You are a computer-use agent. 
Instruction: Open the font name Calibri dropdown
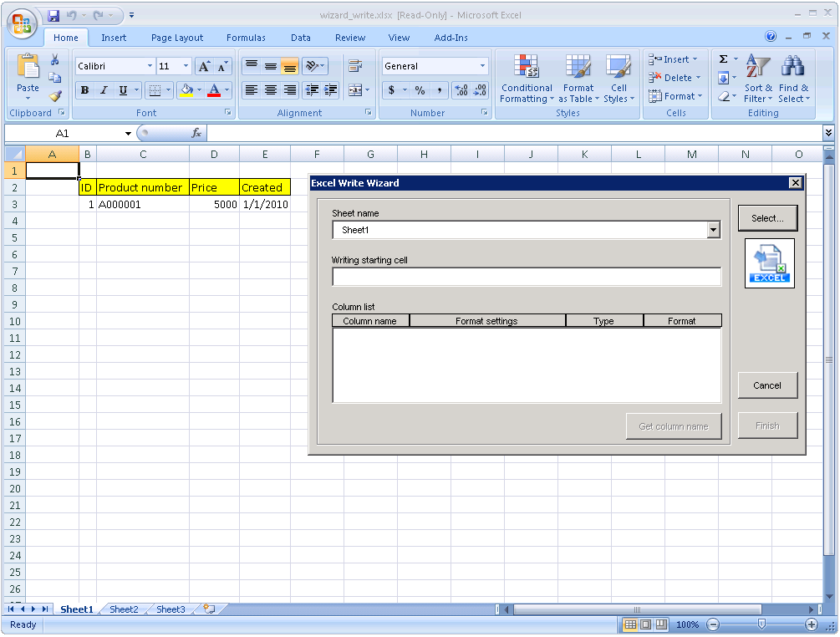[x=150, y=66]
